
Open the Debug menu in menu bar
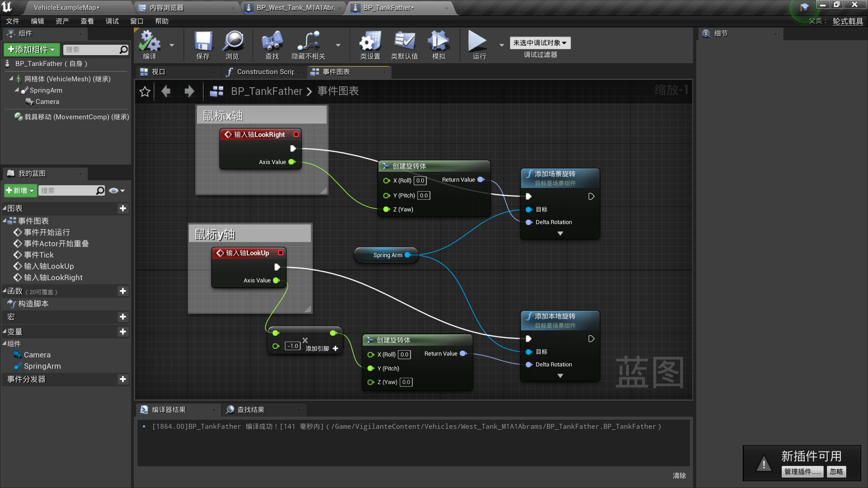point(112,21)
